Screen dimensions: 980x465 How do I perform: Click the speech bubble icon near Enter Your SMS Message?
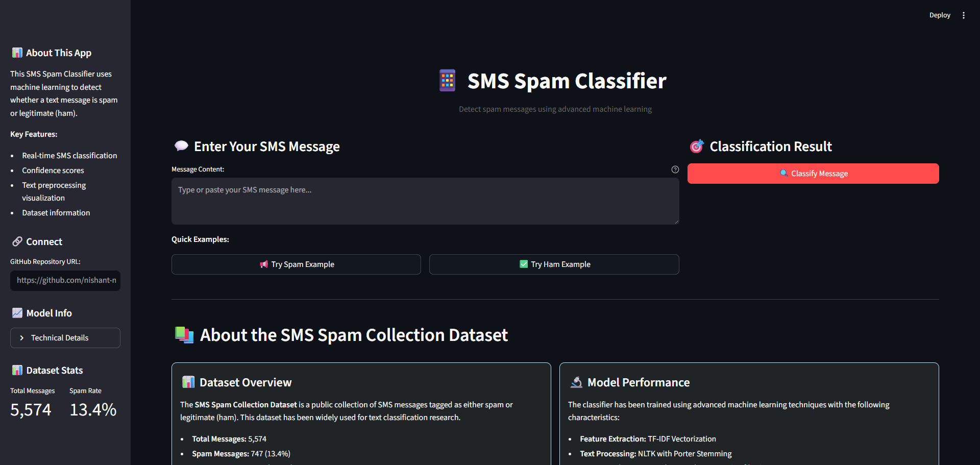(181, 145)
